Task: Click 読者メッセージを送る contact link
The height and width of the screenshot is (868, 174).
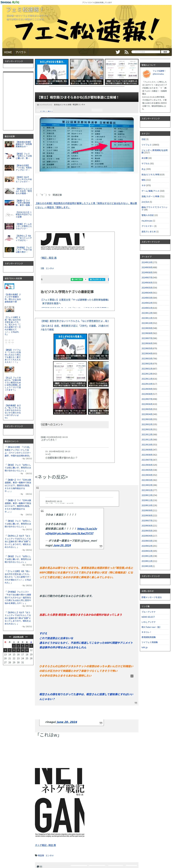Action: click(x=151, y=597)
